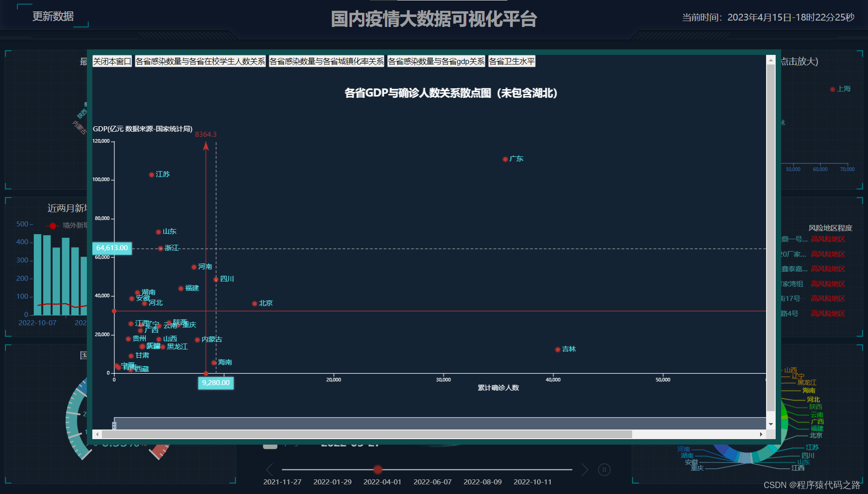The image size is (868, 494).
Task: Click the popup's left scroll arrow
Action: tap(97, 434)
